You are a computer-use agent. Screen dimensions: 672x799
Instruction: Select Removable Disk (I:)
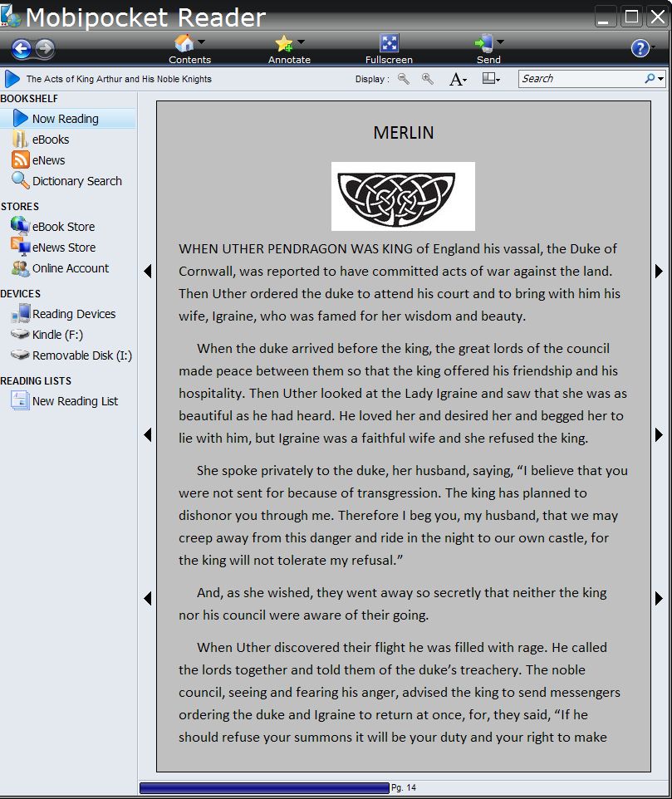[82, 355]
